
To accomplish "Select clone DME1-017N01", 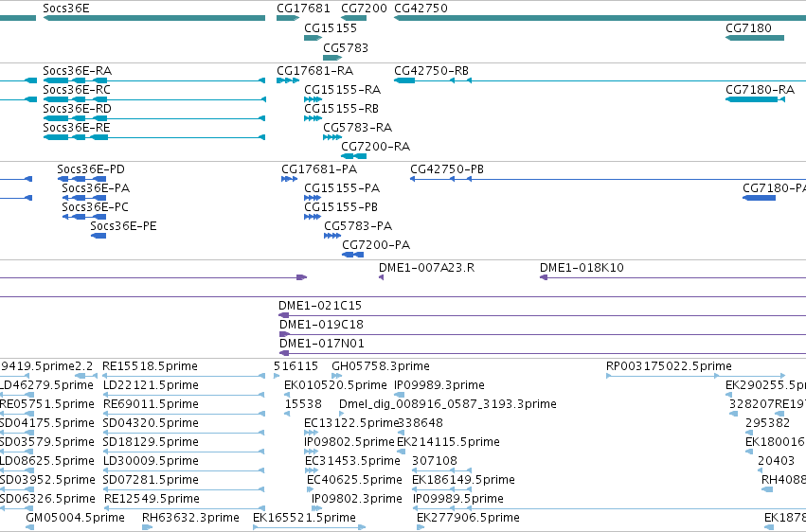I will point(543,353).
